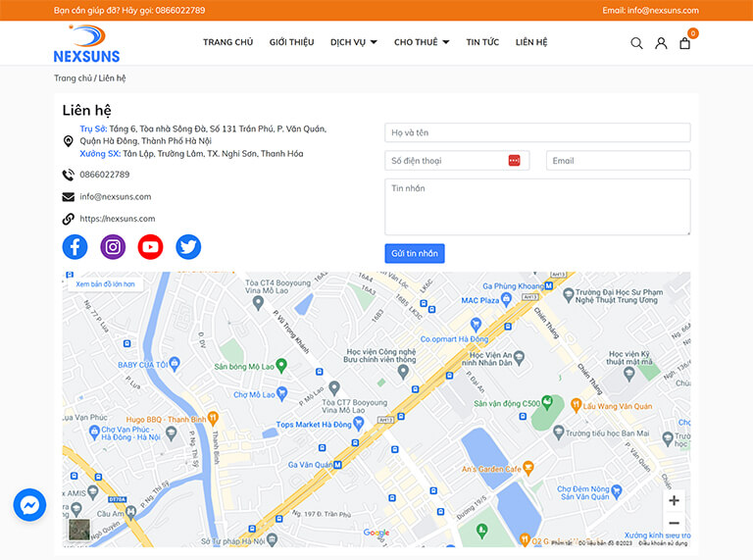Open https://nexsuns.com website link

[118, 219]
